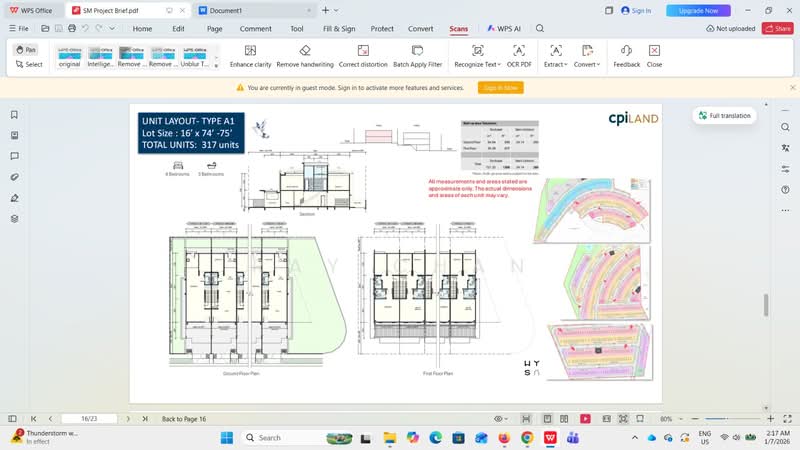Click the Correct distortion icon
Image resolution: width=800 pixels, height=450 pixels.
tap(363, 51)
